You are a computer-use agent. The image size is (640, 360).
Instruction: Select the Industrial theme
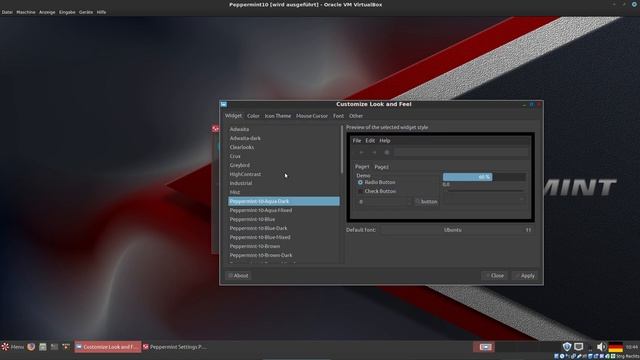(x=284, y=183)
